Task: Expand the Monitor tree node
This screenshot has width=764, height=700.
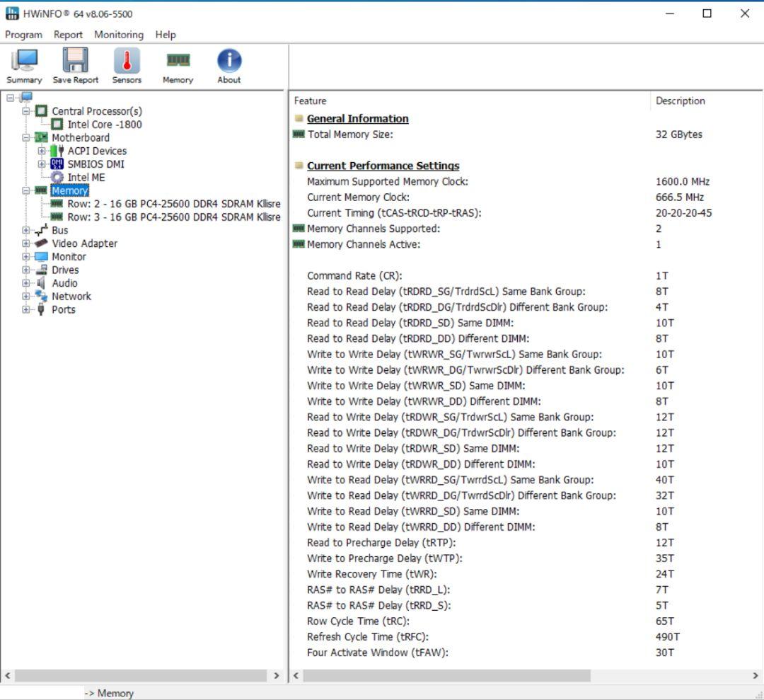Action: point(26,256)
